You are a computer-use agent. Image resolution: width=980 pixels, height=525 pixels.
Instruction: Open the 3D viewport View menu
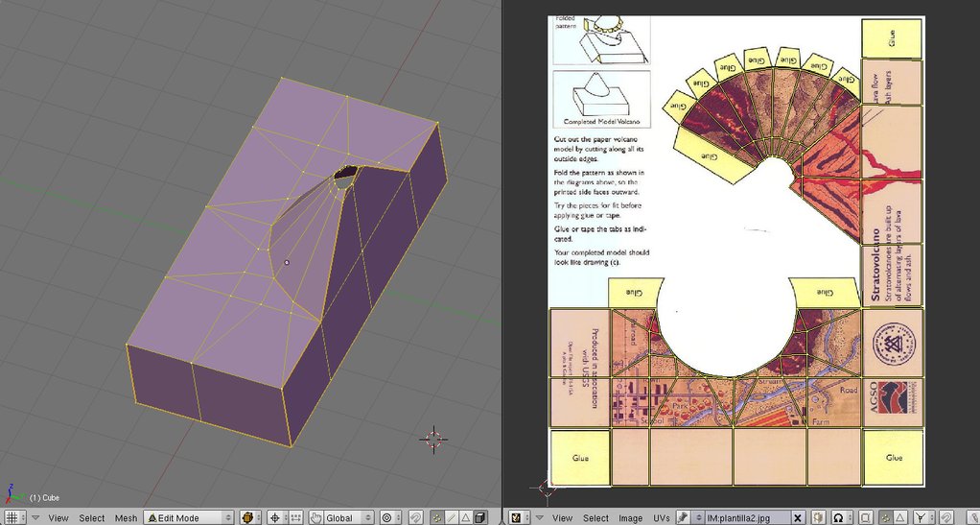58,518
